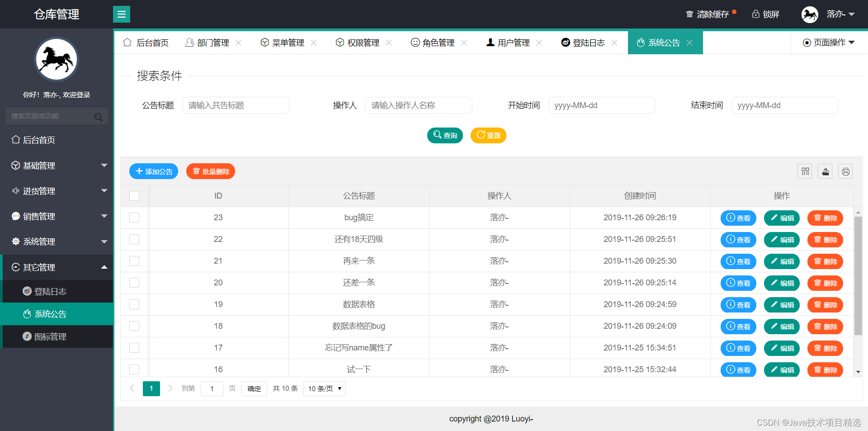Focus the 开始时间 date field

pos(602,105)
